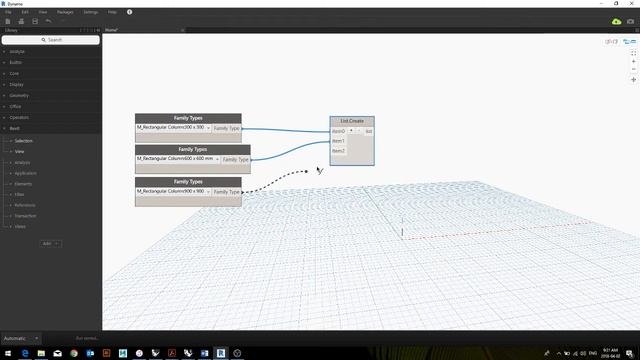Open the Settings menu
640x360 pixels.
pyautogui.click(x=91, y=12)
